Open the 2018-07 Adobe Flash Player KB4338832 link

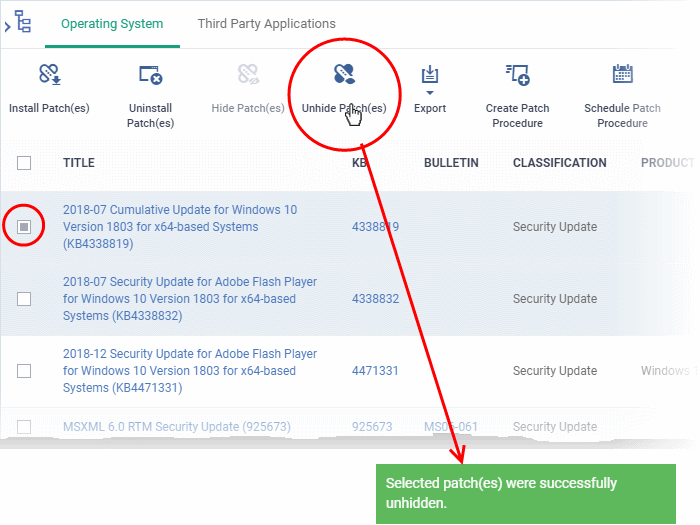[190, 299]
